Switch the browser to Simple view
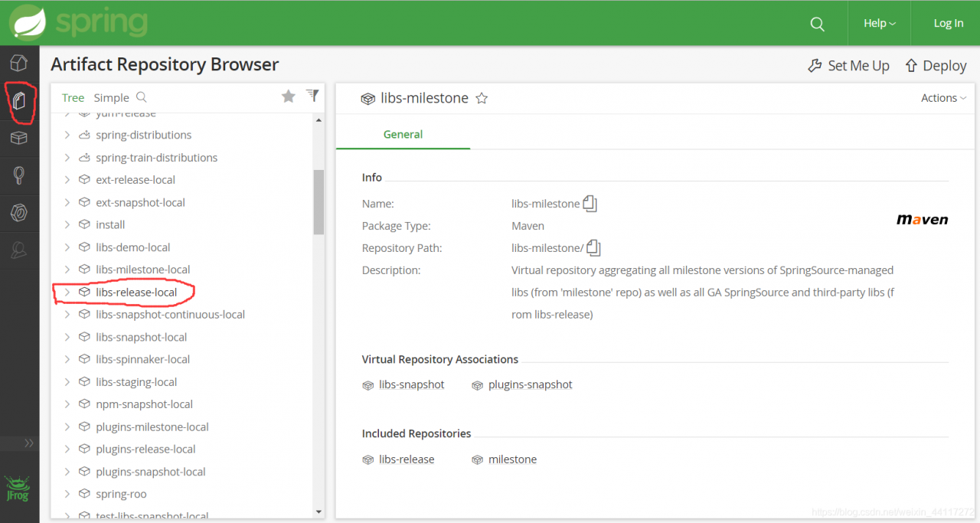This screenshot has width=980, height=523. [x=112, y=97]
